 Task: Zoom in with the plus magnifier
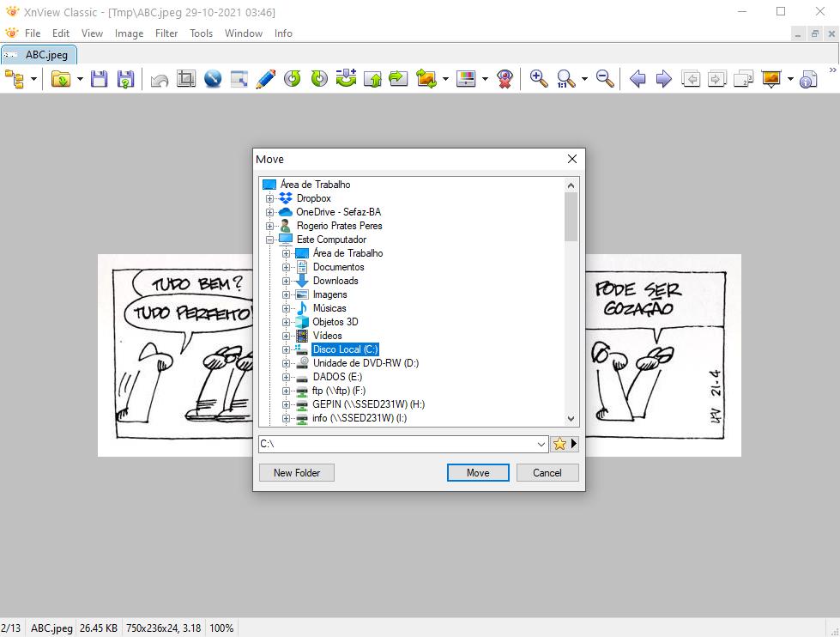538,79
